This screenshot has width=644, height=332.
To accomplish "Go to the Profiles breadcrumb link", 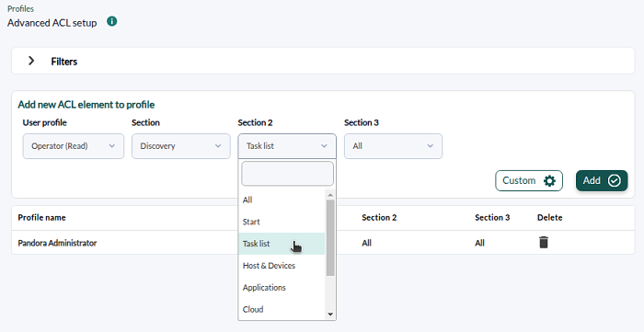I will click(20, 8).
